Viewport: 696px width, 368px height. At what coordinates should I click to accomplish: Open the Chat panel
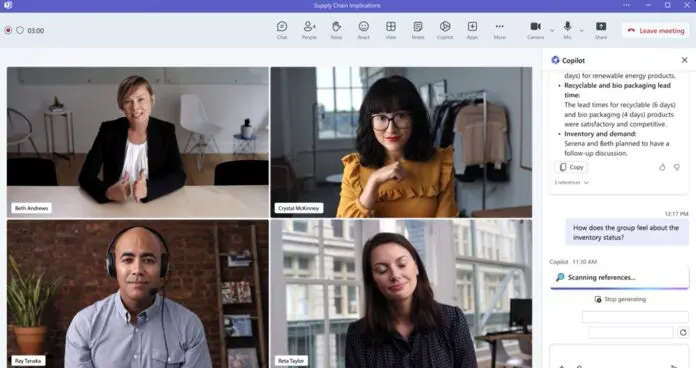click(282, 30)
